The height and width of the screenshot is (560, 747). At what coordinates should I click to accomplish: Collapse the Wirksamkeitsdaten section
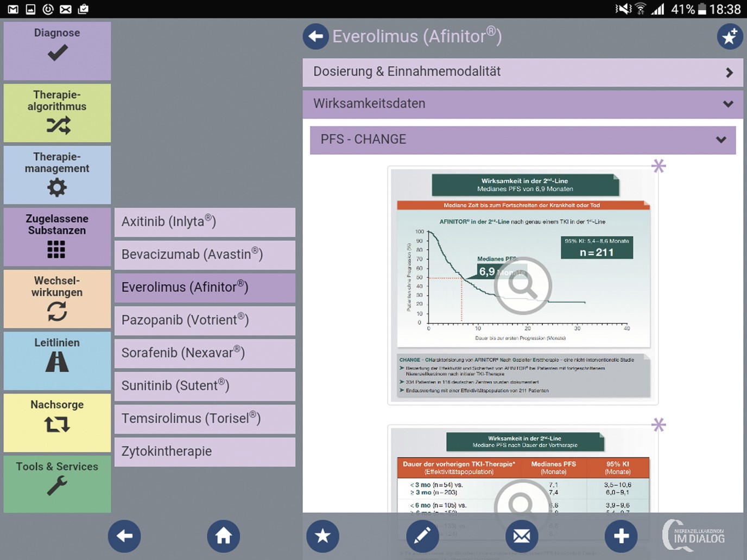pos(523,104)
